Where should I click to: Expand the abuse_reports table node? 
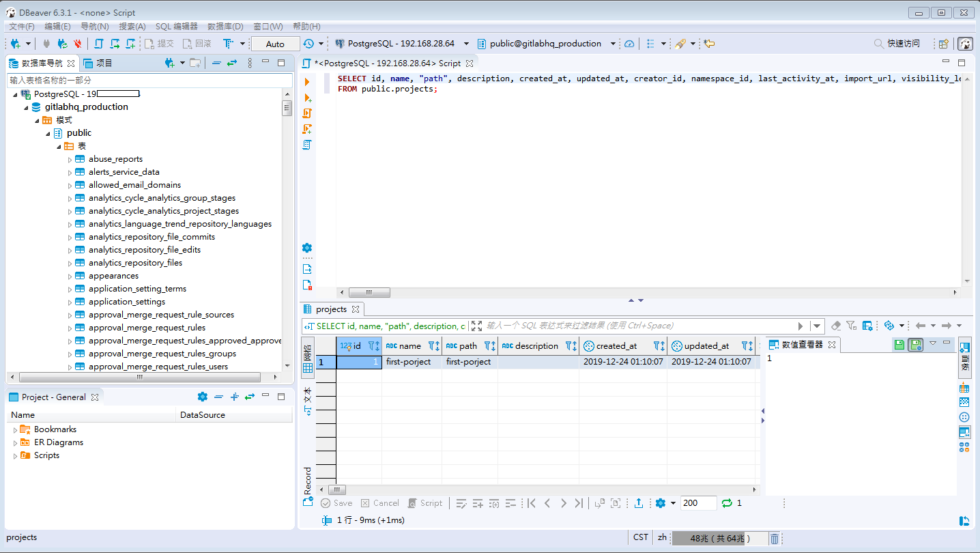pos(70,159)
